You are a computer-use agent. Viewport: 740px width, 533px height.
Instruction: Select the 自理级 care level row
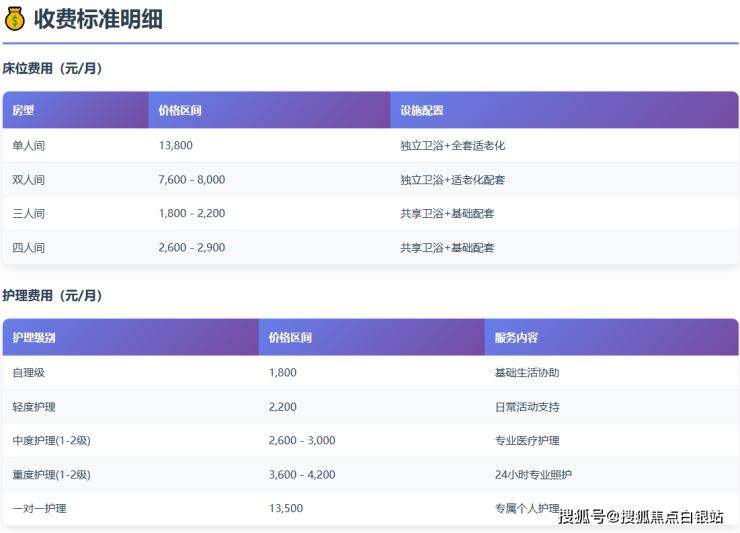[x=28, y=373]
